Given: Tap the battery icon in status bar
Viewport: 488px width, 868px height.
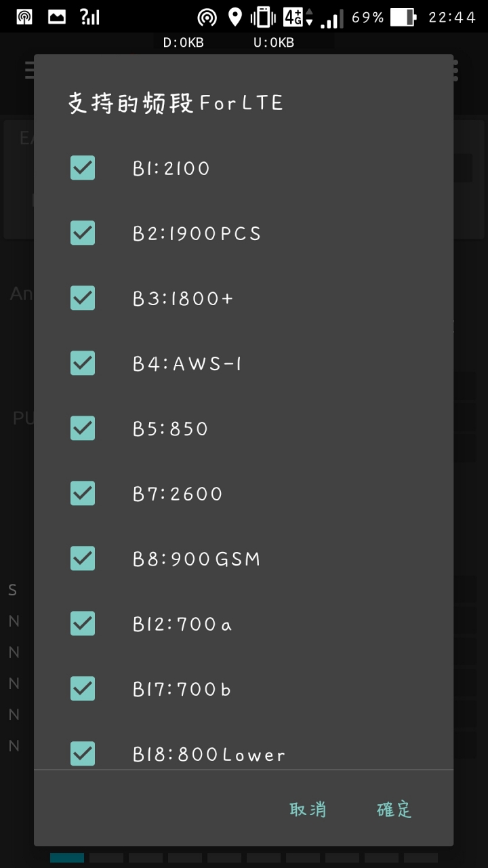Looking at the screenshot, I should coord(403,17).
